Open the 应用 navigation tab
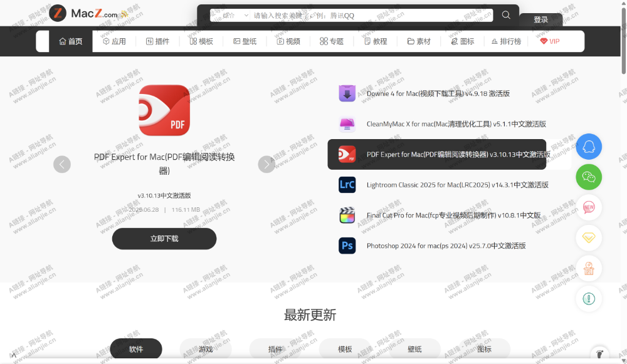 (x=114, y=41)
